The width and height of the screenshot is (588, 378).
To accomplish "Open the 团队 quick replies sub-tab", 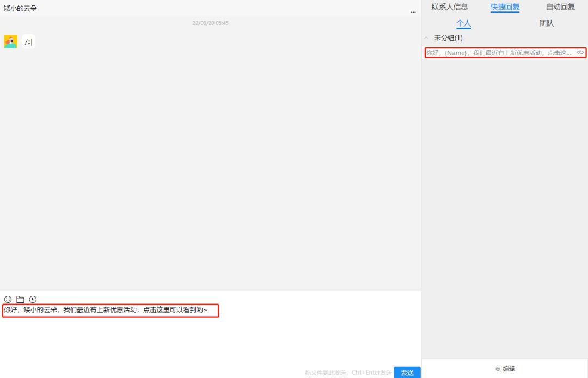I will pyautogui.click(x=547, y=23).
